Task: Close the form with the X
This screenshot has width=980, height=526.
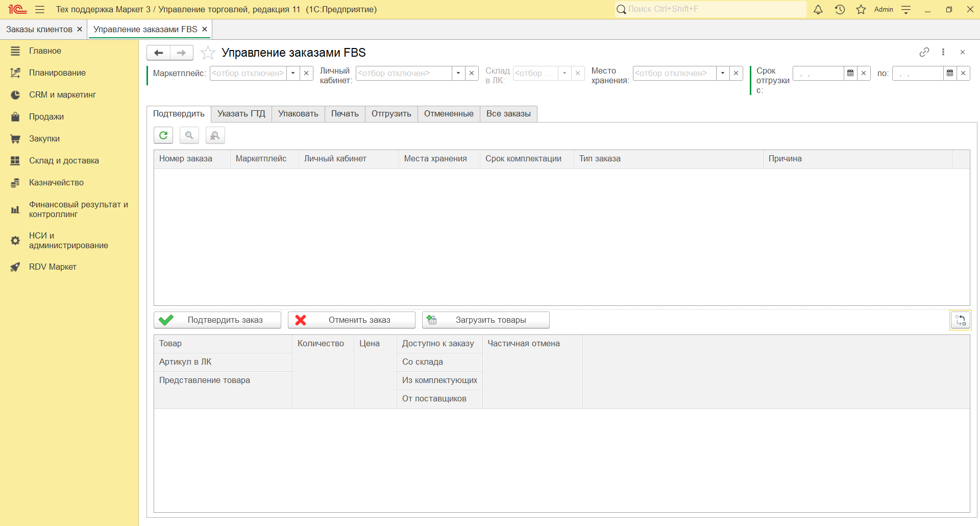Action: click(963, 52)
